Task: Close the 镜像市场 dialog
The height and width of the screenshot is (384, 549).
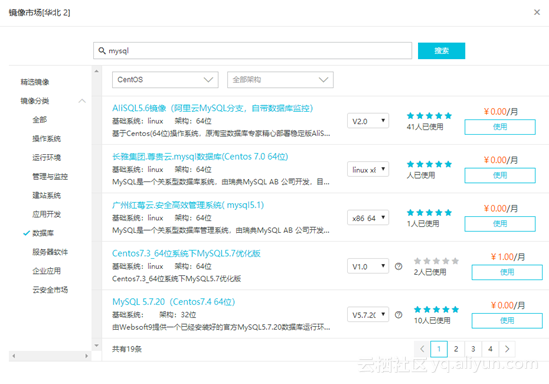Action: pos(537,12)
